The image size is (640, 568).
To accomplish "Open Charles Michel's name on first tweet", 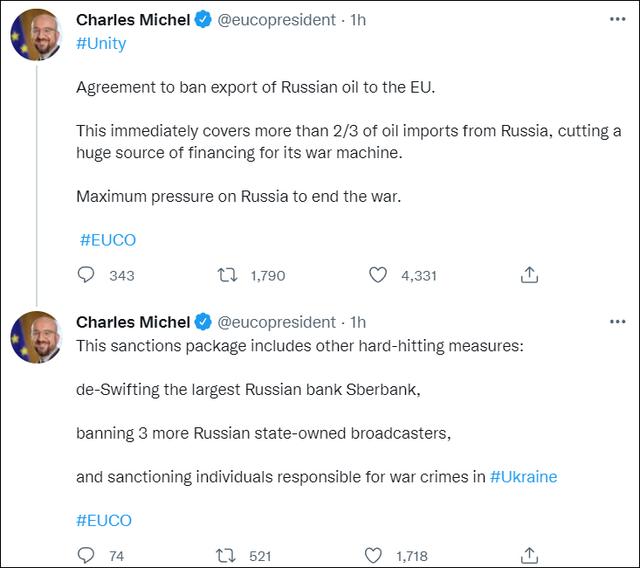I will tap(133, 21).
